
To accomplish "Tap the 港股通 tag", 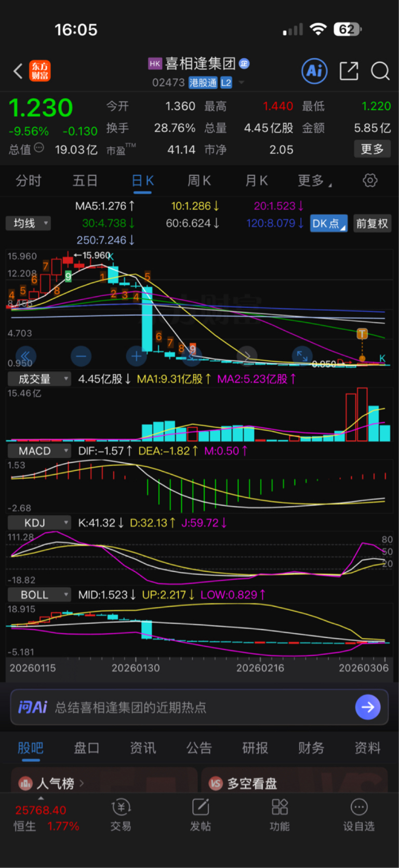I will click(x=203, y=83).
